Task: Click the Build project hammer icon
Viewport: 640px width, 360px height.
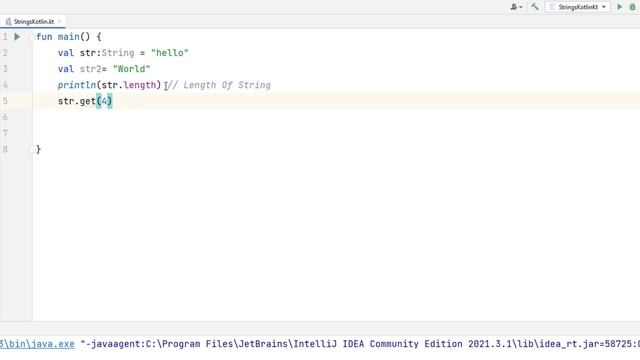Action: coord(535,7)
